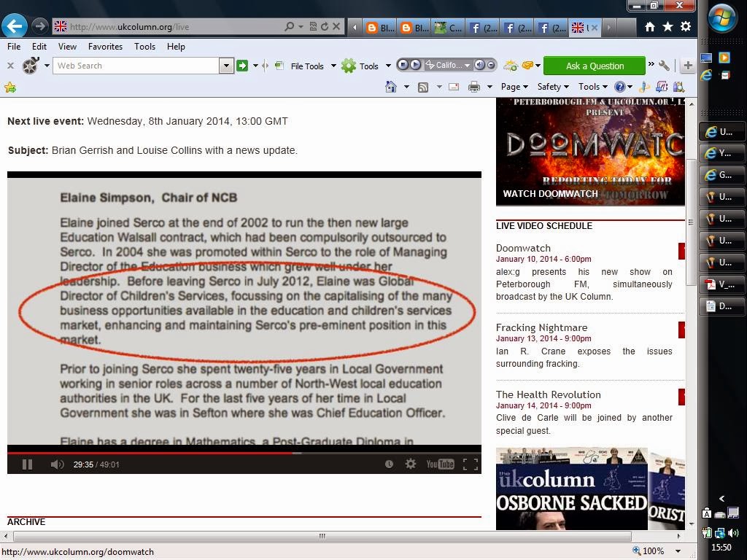747x560 pixels.
Task: Click the browser Back arrow button
Action: (x=15, y=26)
